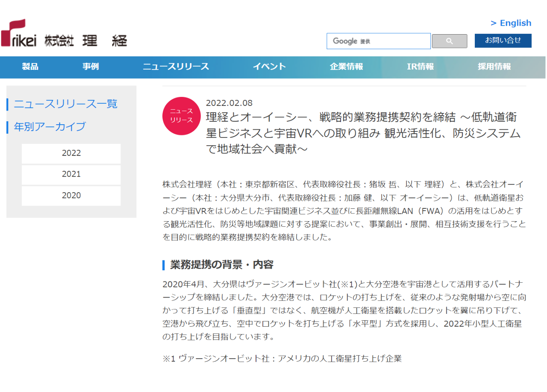Click 年別アーカイブ sidebar heading
The width and height of the screenshot is (547, 392).
click(x=50, y=127)
